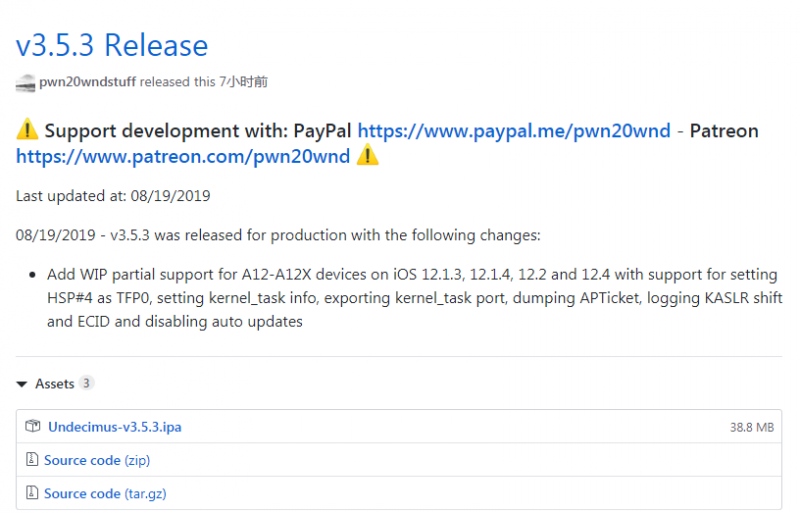The width and height of the screenshot is (800, 513).
Task: Open the v3.5.3 Release title link
Action: [x=112, y=45]
